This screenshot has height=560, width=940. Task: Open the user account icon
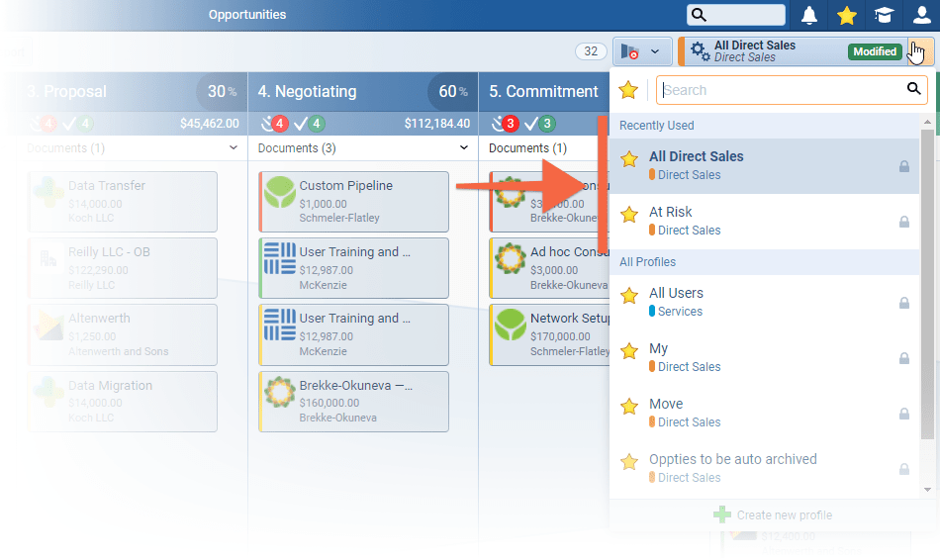[920, 15]
